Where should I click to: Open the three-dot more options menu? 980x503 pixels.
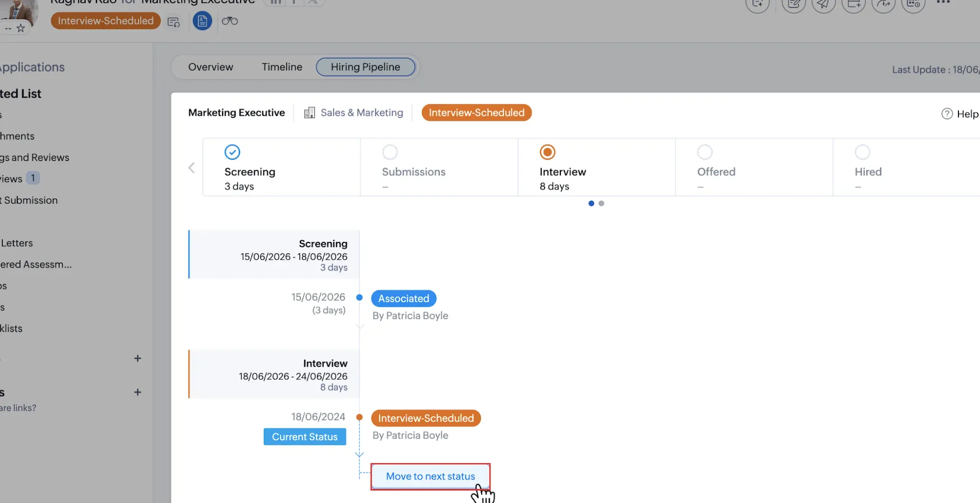(x=943, y=2)
